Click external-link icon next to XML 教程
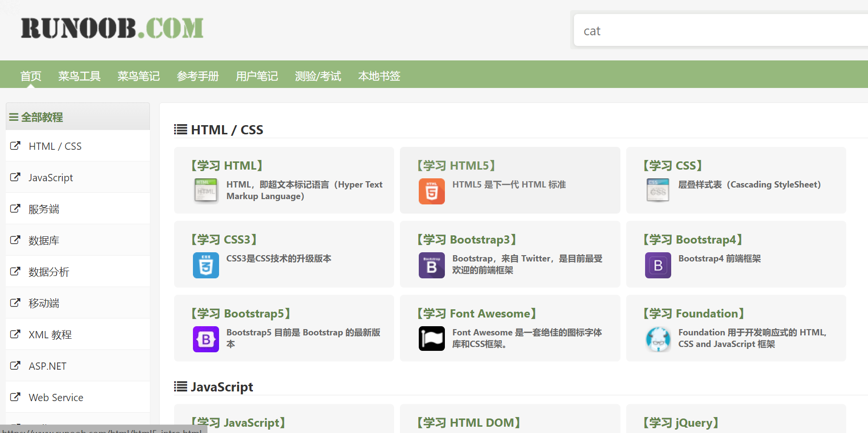 pos(15,334)
